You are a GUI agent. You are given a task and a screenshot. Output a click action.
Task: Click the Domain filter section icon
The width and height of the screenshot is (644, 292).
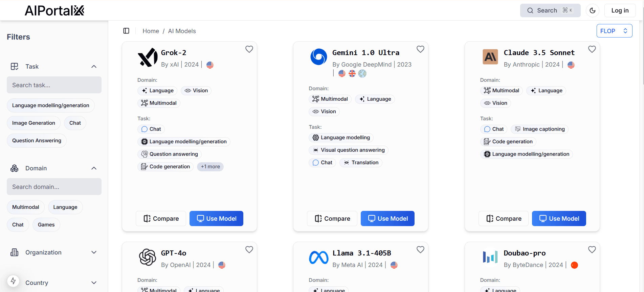15,168
